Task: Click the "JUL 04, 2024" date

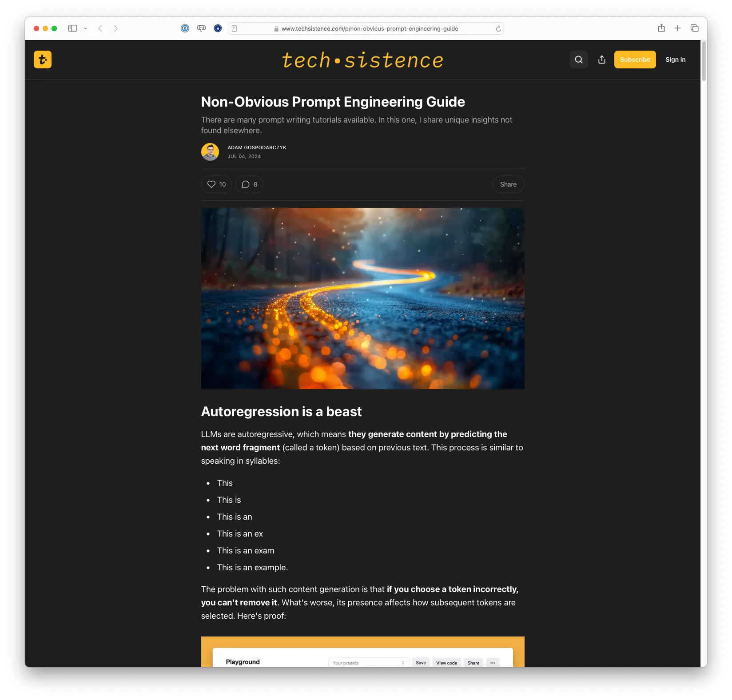Action: click(244, 156)
